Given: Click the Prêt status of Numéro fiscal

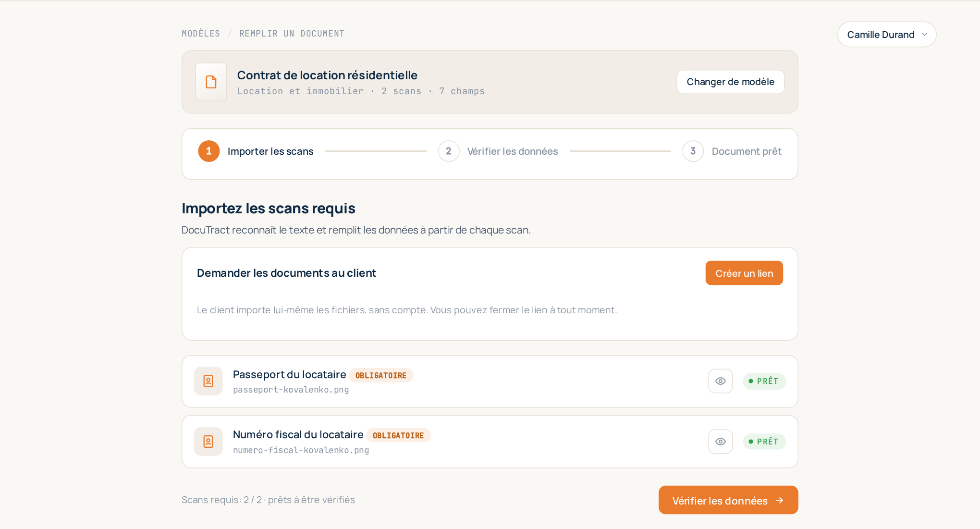Looking at the screenshot, I should pos(764,442).
